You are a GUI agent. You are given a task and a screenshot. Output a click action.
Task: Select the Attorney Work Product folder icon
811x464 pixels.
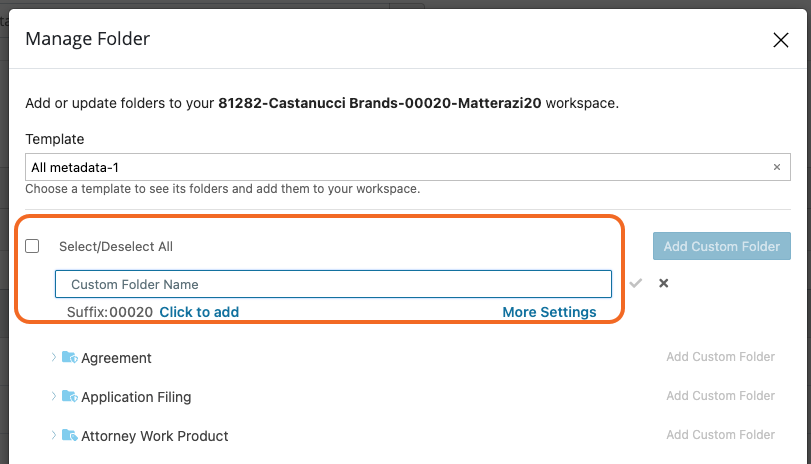[70, 435]
